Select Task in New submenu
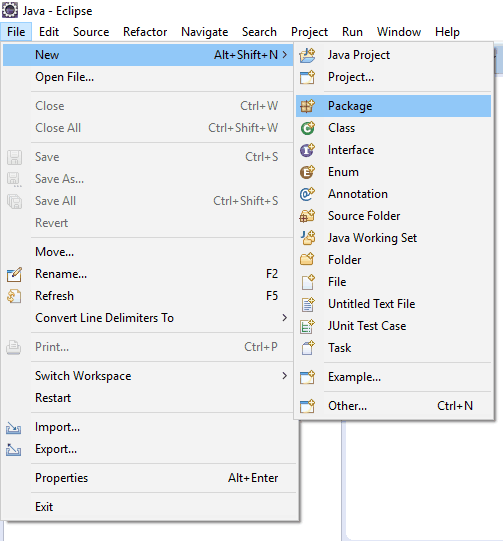Viewport: 503px width, 541px height. tap(393, 348)
